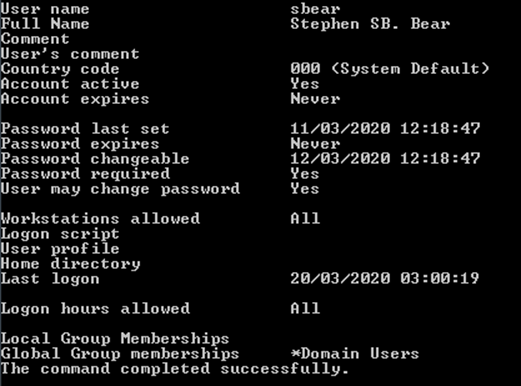The height and width of the screenshot is (386, 521).
Task: Click the *Domain Users group entry
Action: tap(355, 353)
